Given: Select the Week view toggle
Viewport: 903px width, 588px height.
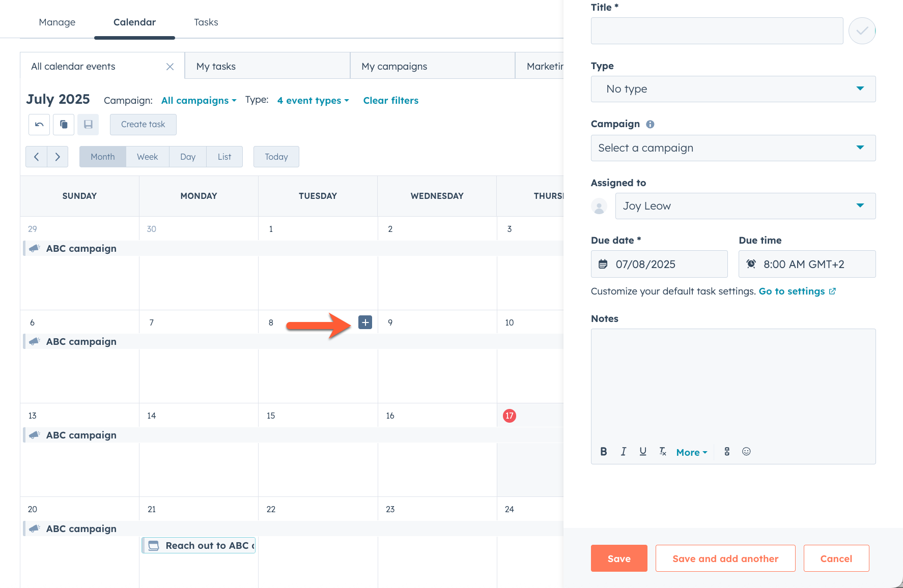Looking at the screenshot, I should coord(147,157).
